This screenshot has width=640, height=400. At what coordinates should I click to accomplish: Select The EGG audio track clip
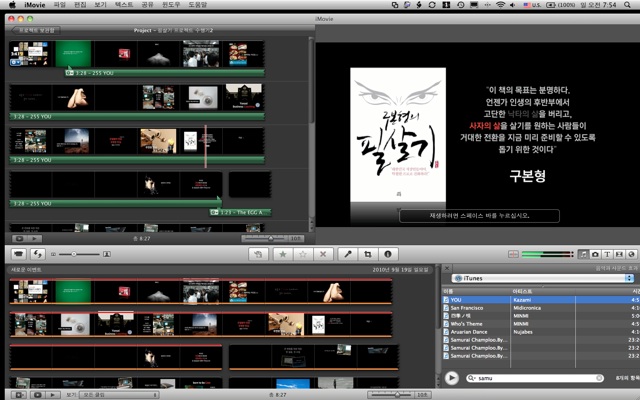pyautogui.click(x=241, y=212)
